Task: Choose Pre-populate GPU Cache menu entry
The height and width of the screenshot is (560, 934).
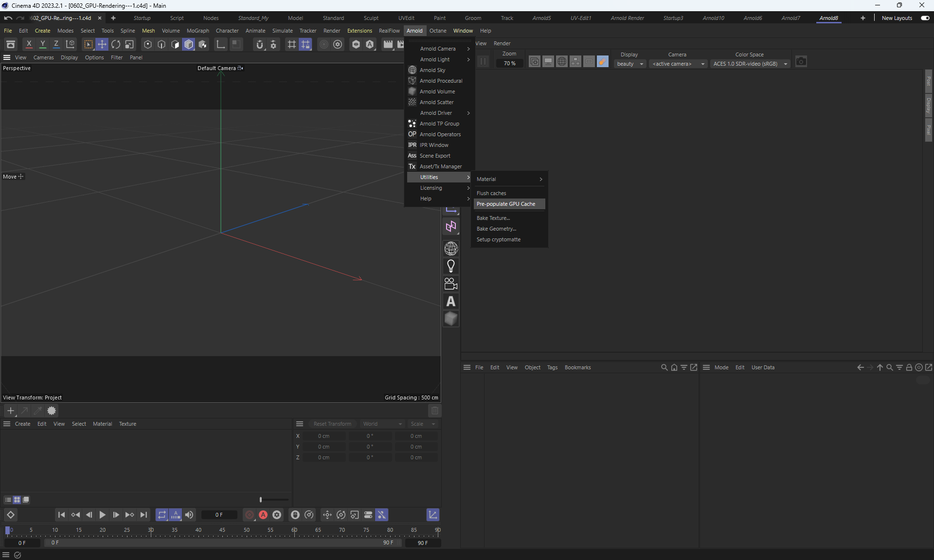Action: 506,204
